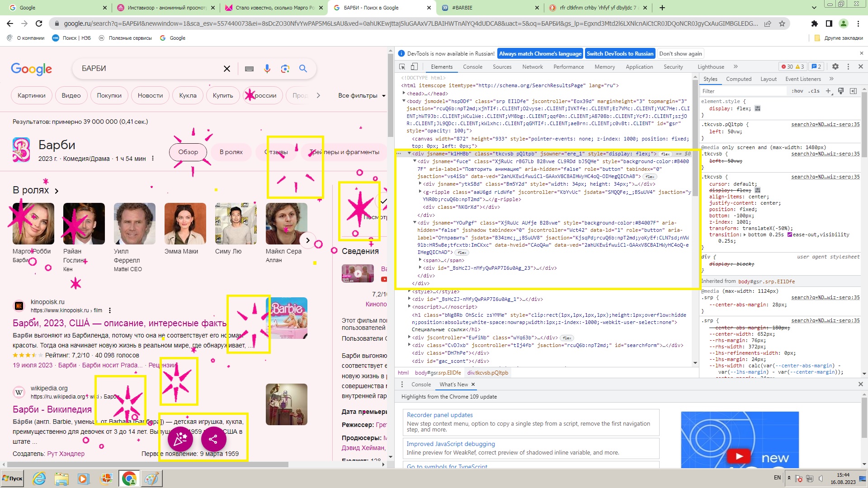The image size is (868, 488).
Task: Switch to the Console tab
Action: click(x=472, y=67)
